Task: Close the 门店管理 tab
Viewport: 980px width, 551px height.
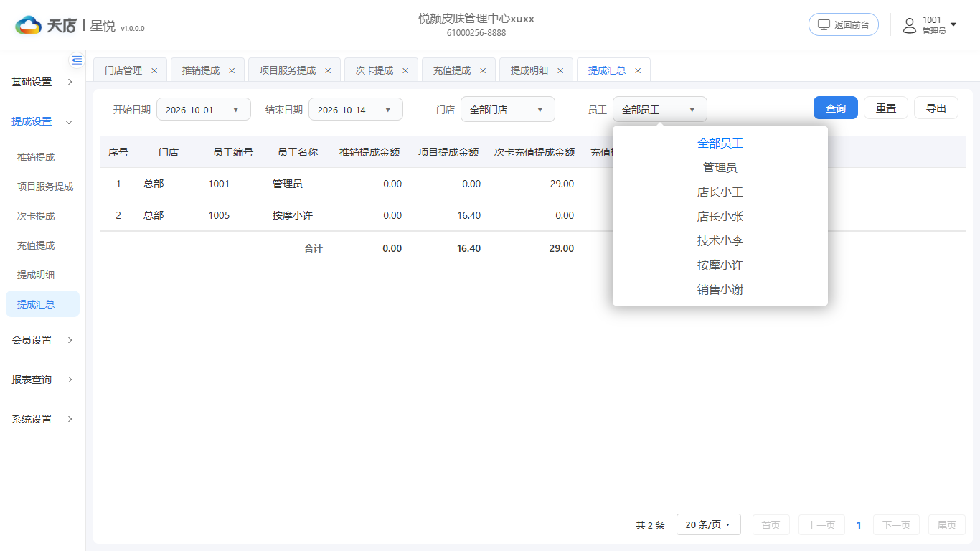Action: point(154,70)
